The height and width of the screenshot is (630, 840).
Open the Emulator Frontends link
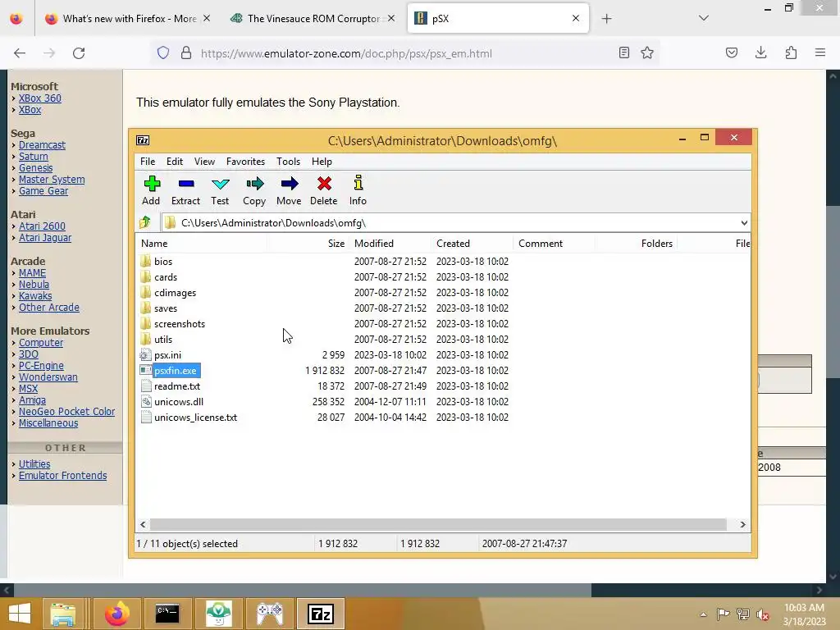click(x=62, y=475)
